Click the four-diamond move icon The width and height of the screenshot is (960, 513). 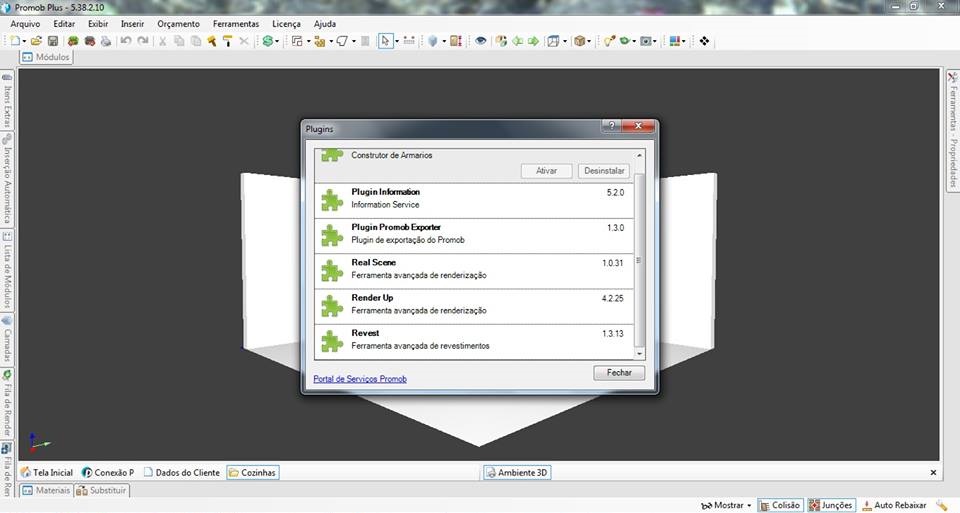pos(705,41)
